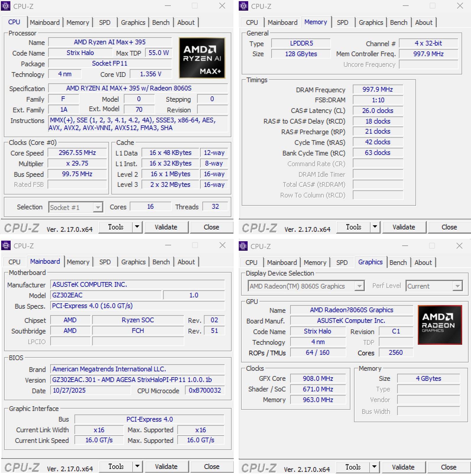The width and height of the screenshot is (471, 476).
Task: Open the SPD tab in the CPU window
Action: [105, 22]
